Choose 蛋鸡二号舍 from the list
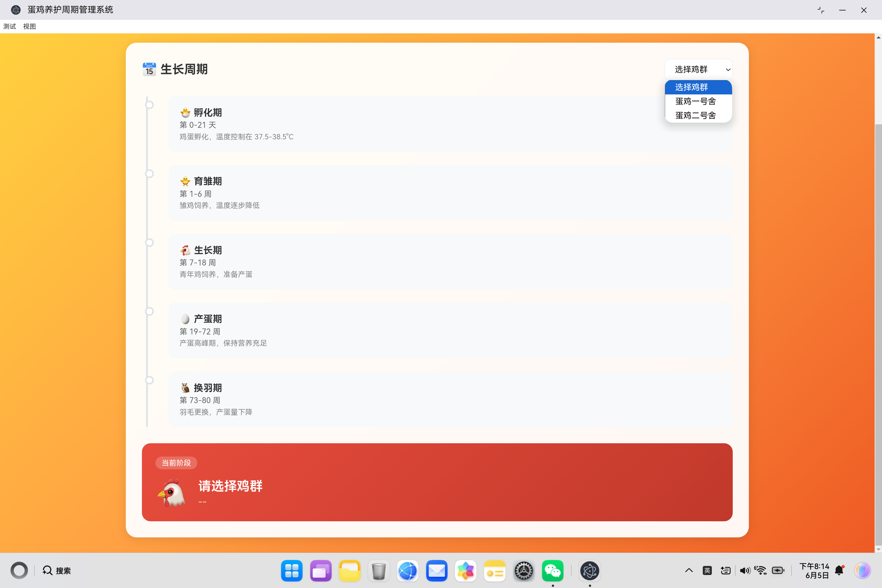Image resolution: width=882 pixels, height=588 pixels. (x=698, y=116)
